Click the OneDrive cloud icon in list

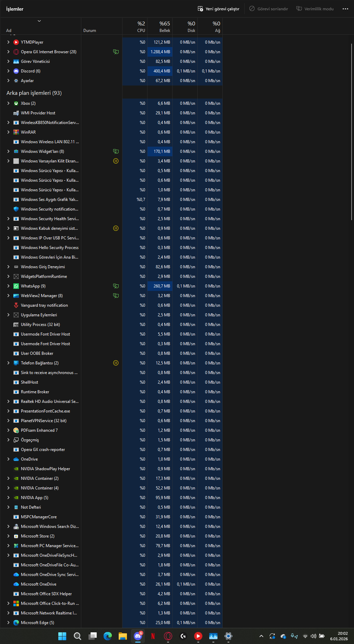pyautogui.click(x=16, y=459)
